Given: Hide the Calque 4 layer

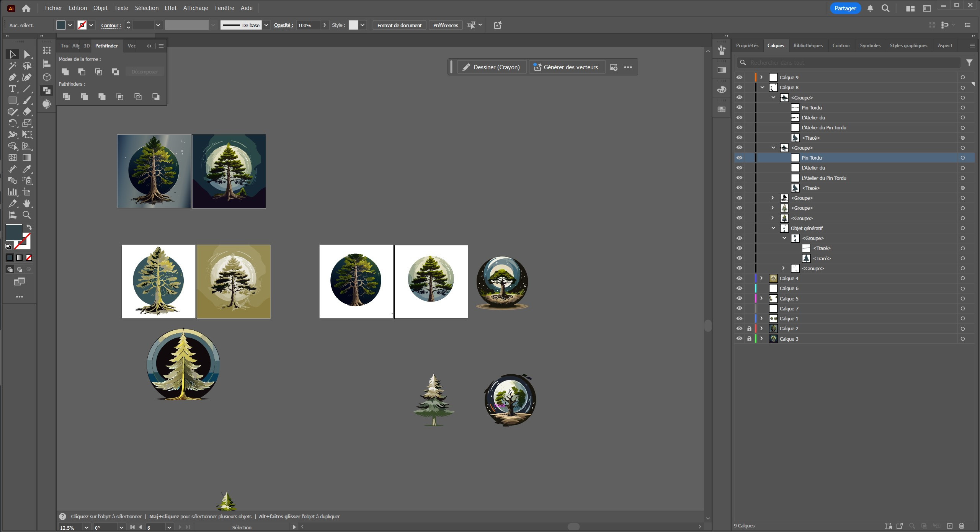Looking at the screenshot, I should coord(739,278).
